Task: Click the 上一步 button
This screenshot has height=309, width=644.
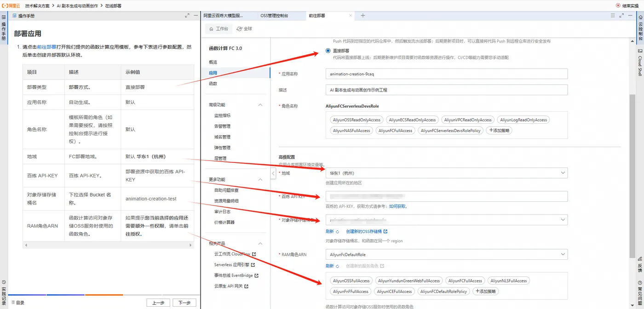Action: 158,303
